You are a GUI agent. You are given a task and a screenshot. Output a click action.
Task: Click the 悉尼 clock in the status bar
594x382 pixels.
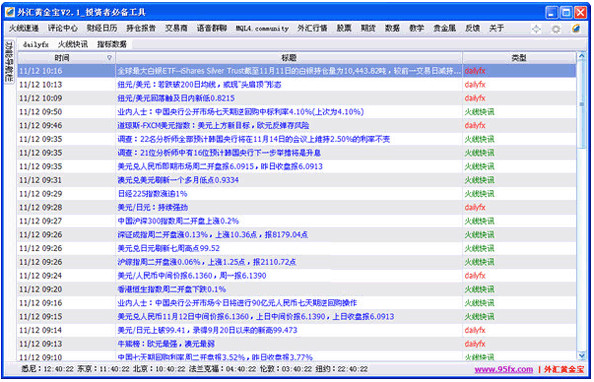tap(47, 369)
